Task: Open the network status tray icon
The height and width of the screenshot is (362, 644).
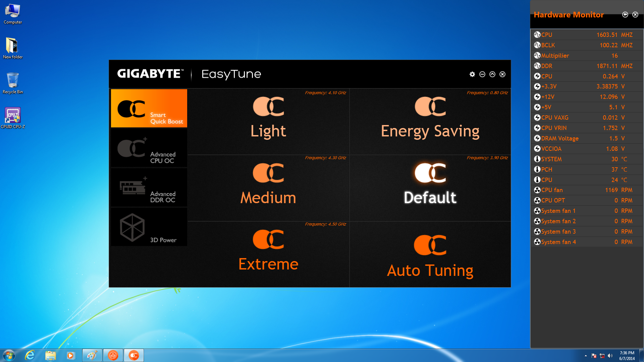Action: tap(602, 356)
